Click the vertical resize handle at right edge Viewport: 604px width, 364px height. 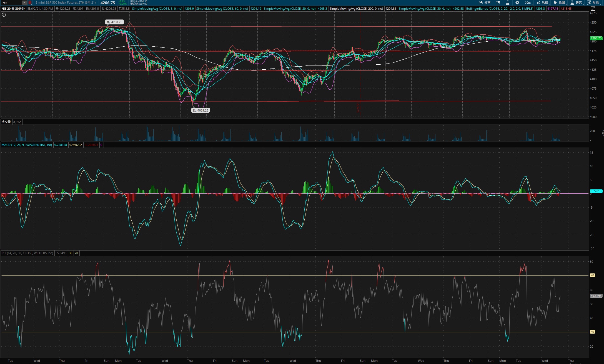pyautogui.click(x=603, y=133)
